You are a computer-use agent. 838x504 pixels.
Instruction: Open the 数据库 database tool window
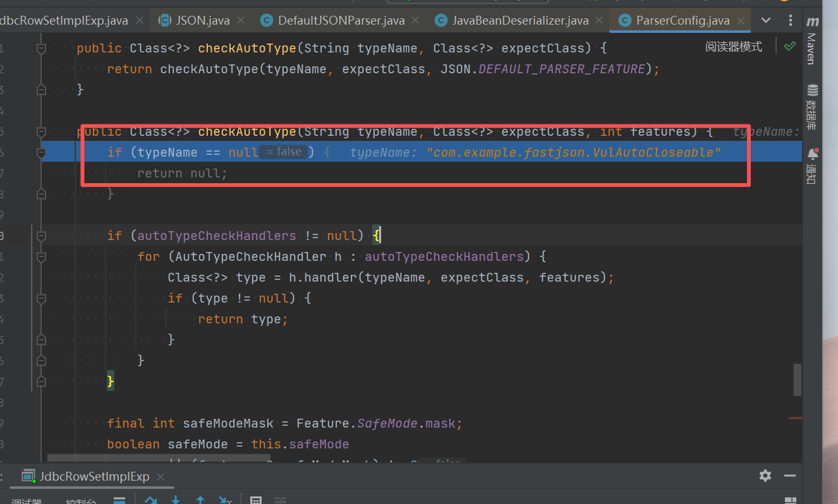tap(812, 109)
